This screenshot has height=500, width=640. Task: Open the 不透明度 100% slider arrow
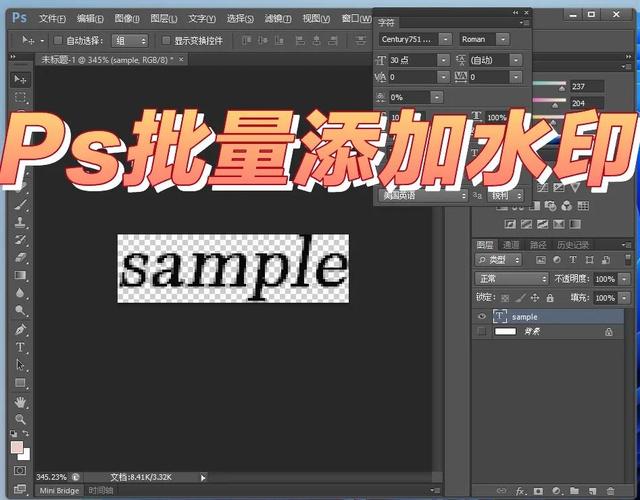point(624,279)
